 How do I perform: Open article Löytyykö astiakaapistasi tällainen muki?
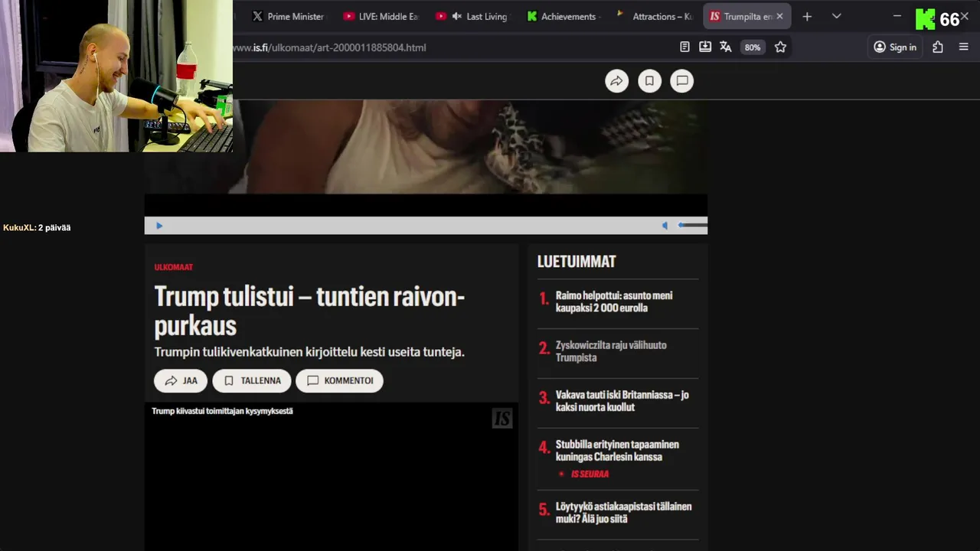pyautogui.click(x=623, y=513)
